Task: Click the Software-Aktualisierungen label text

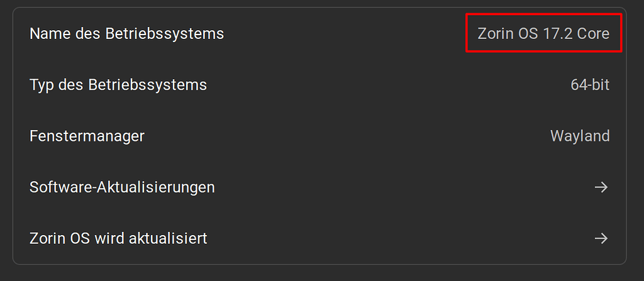Action: click(122, 187)
